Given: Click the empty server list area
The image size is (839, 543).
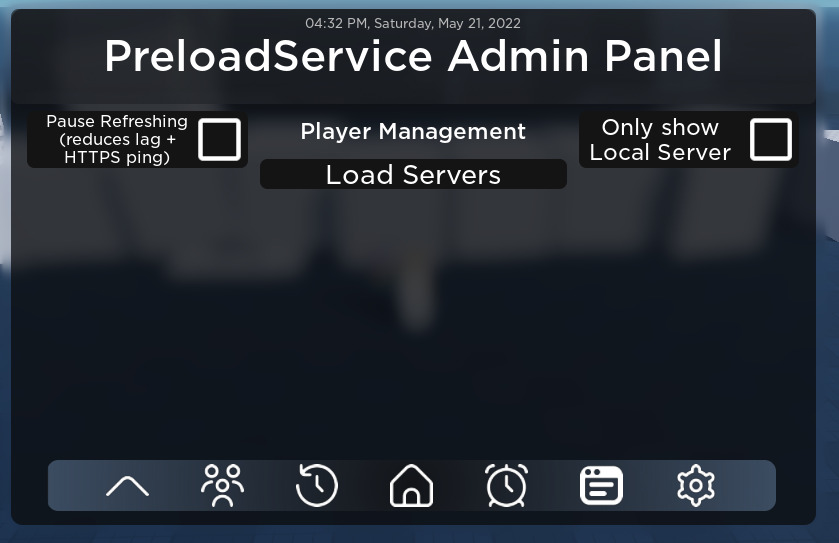Looking at the screenshot, I should pyautogui.click(x=413, y=320).
